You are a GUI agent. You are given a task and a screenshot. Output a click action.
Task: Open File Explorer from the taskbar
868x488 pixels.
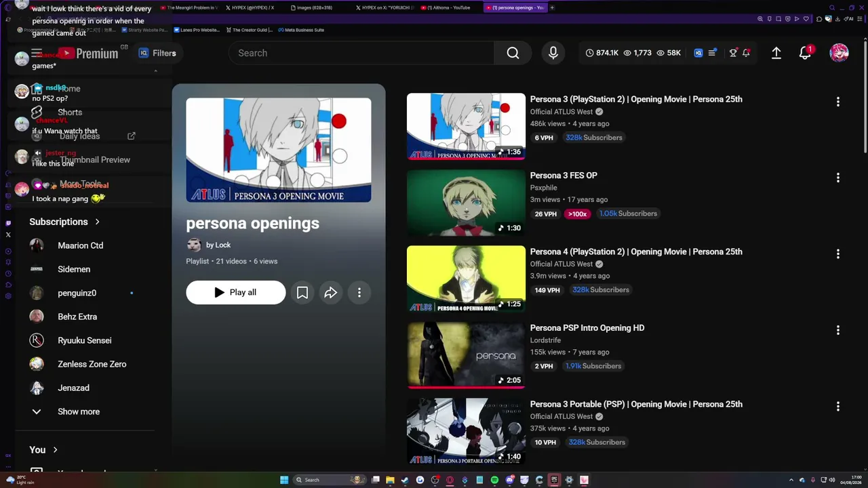point(390,480)
